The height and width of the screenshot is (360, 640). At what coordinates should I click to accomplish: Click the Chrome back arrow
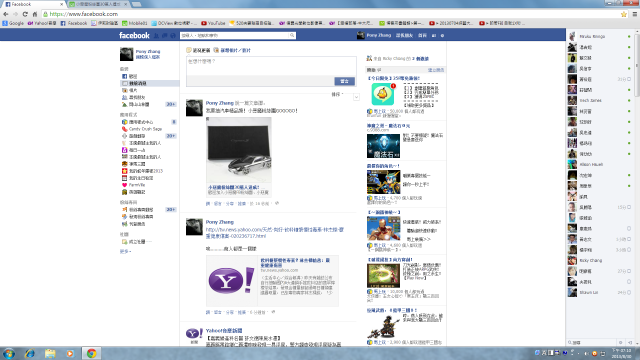tap(6, 14)
